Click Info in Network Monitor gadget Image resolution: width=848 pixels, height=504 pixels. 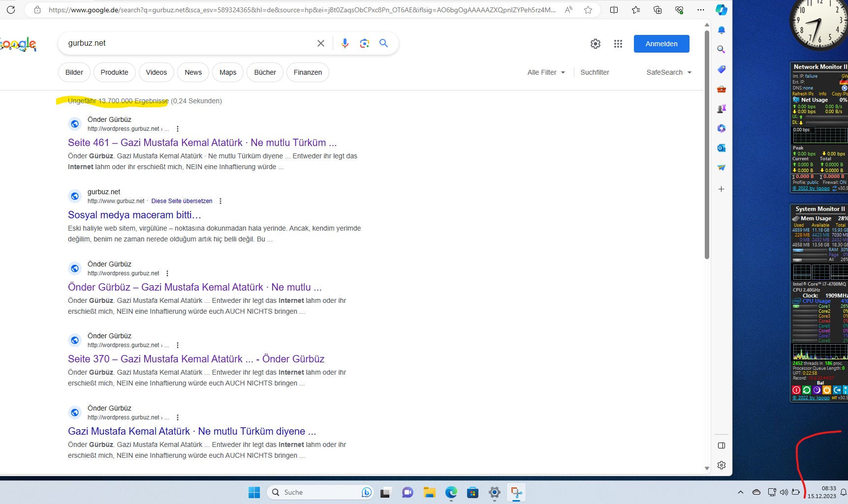pos(822,94)
